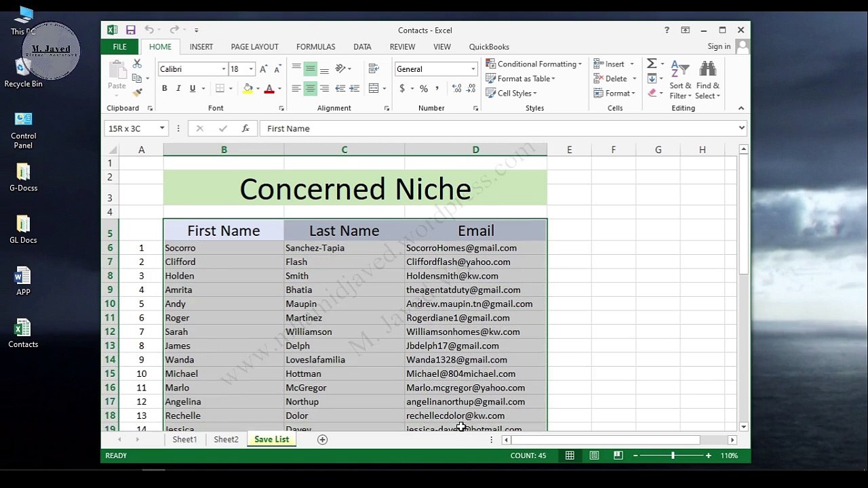Bottom align cell contents
Image resolution: width=868 pixels, height=488 pixels.
(324, 68)
